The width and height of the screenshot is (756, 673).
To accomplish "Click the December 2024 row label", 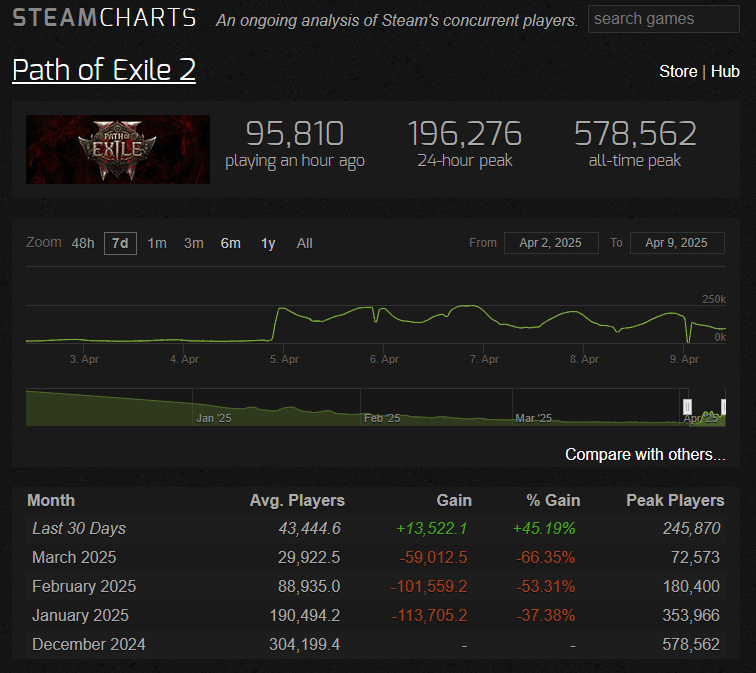I will pyautogui.click(x=89, y=644).
